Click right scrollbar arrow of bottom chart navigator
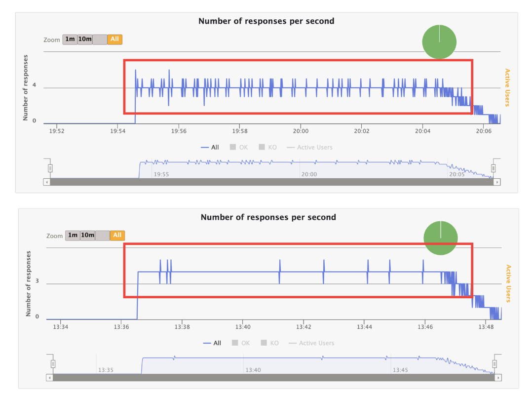Viewport: 532px width, 396px height. point(498,378)
